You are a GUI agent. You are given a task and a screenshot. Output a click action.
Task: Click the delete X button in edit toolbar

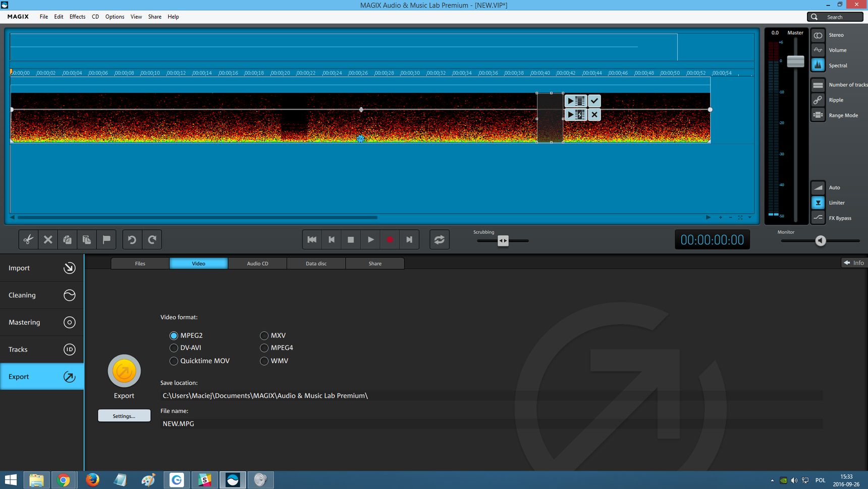coord(48,239)
